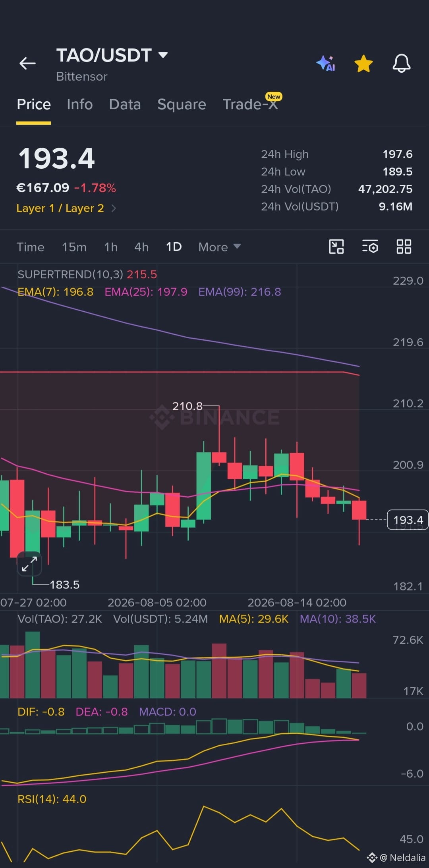Tap the 183.5 low price marker
429x868 pixels.
(x=64, y=584)
